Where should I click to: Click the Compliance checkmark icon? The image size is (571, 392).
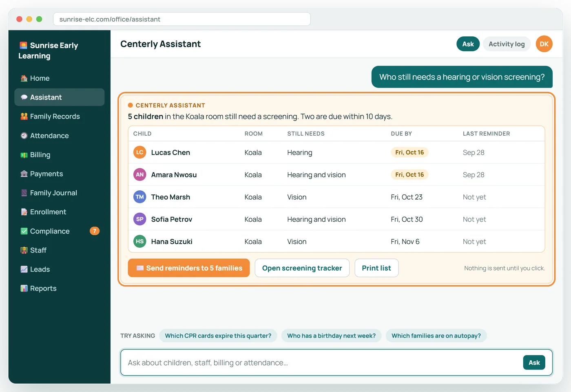[24, 231]
